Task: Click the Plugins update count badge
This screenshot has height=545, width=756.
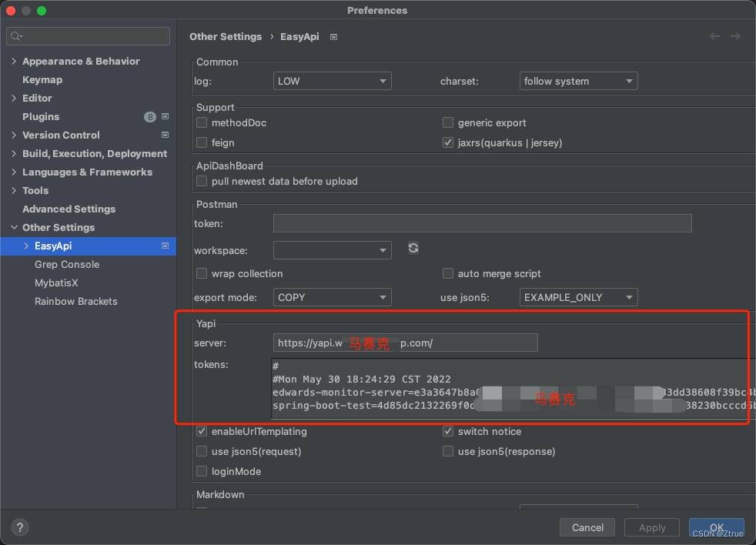Action: click(150, 117)
